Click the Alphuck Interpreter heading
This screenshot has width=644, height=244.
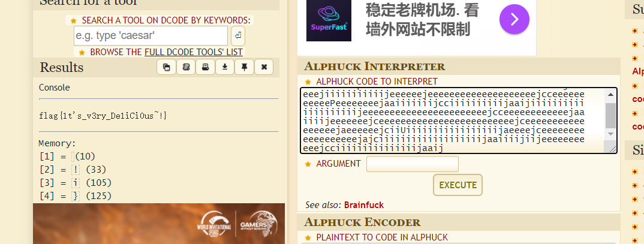tap(374, 66)
